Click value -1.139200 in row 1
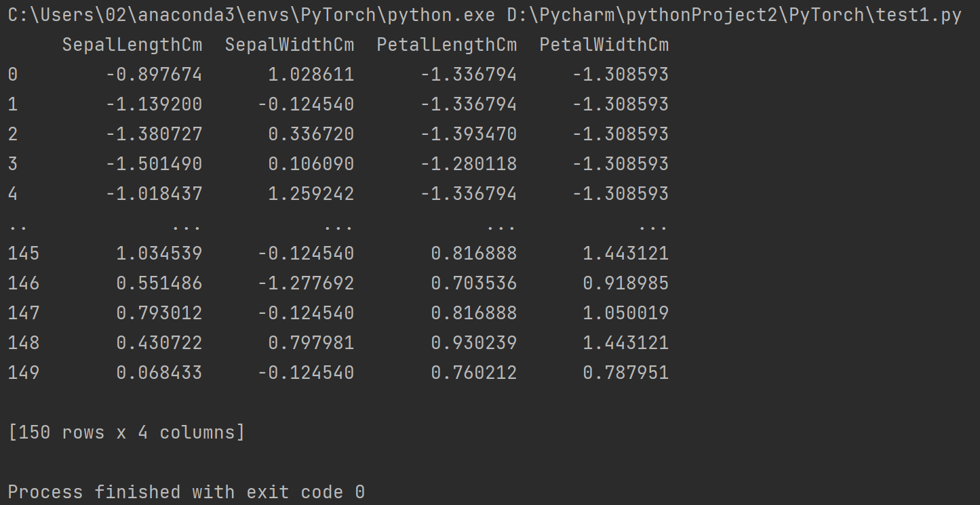 154,104
